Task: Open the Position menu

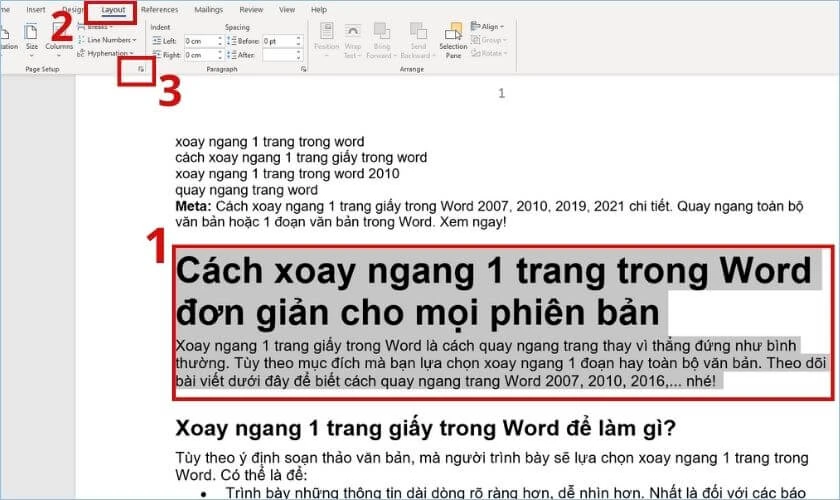Action: [326, 38]
